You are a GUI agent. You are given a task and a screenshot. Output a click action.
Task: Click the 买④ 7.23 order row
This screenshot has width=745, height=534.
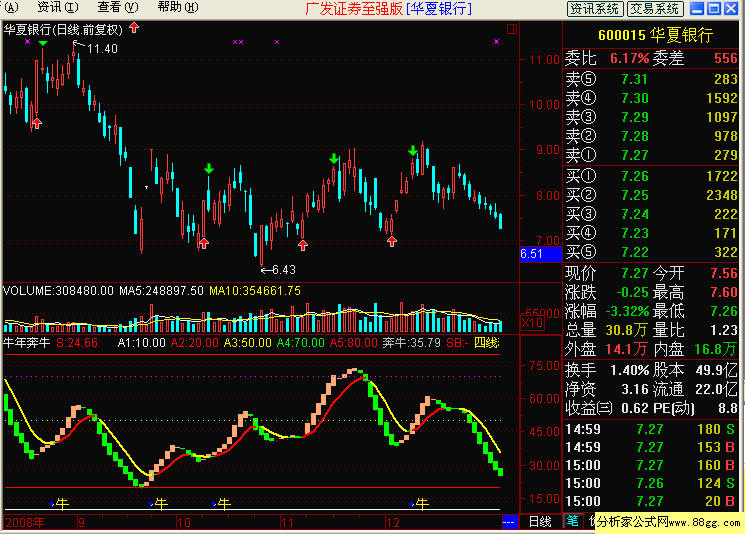click(x=651, y=233)
